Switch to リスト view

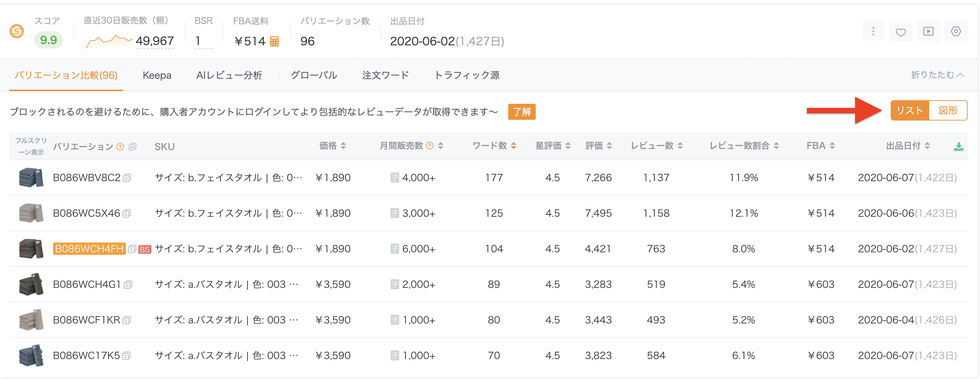point(910,110)
